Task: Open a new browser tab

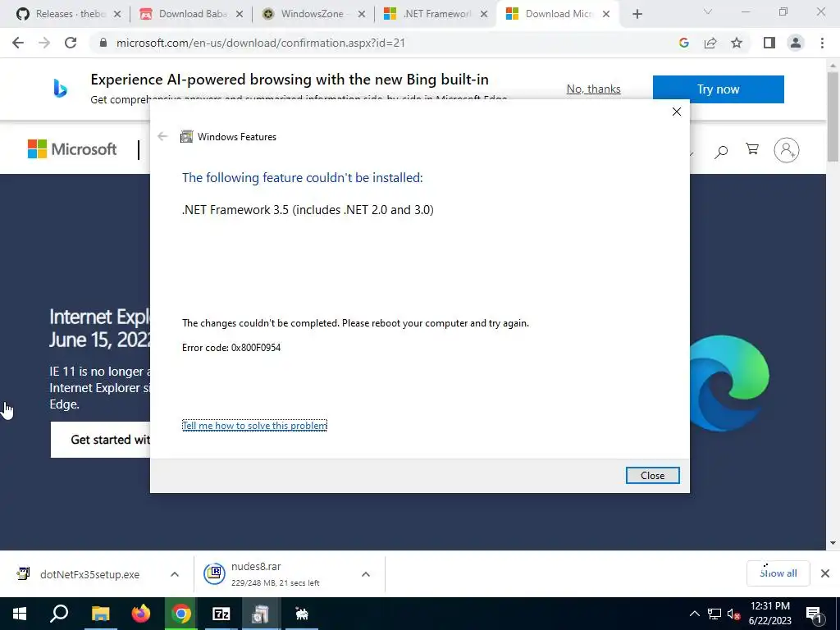Action: 637,14
